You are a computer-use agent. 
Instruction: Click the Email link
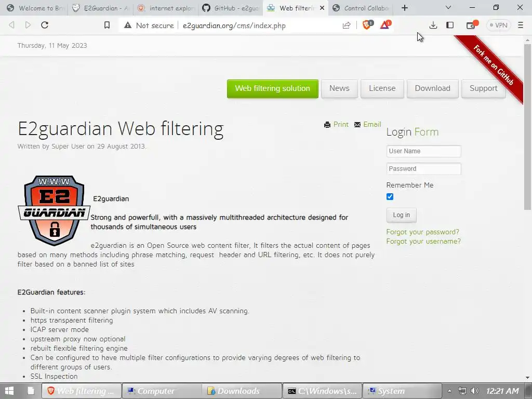372,124
